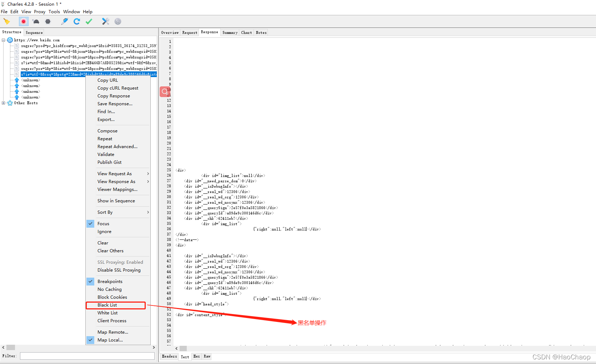Image resolution: width=596 pixels, height=364 pixels.
Task: Switch to the Chart tab
Action: [246, 32]
